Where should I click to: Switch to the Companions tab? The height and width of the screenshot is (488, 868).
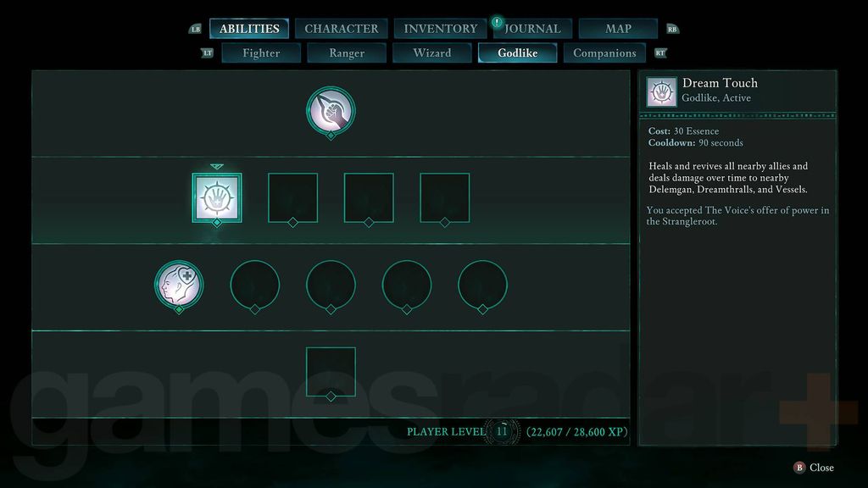tap(605, 53)
